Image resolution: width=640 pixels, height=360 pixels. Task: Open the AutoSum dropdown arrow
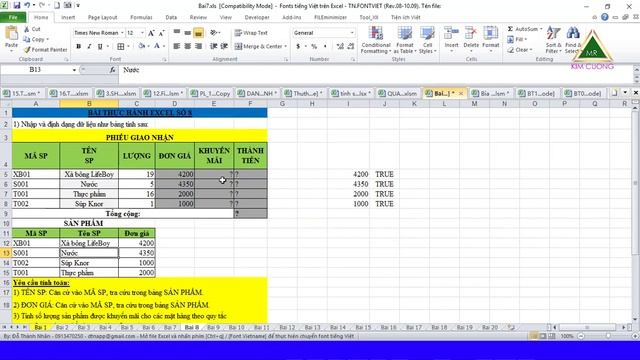tap(541, 29)
